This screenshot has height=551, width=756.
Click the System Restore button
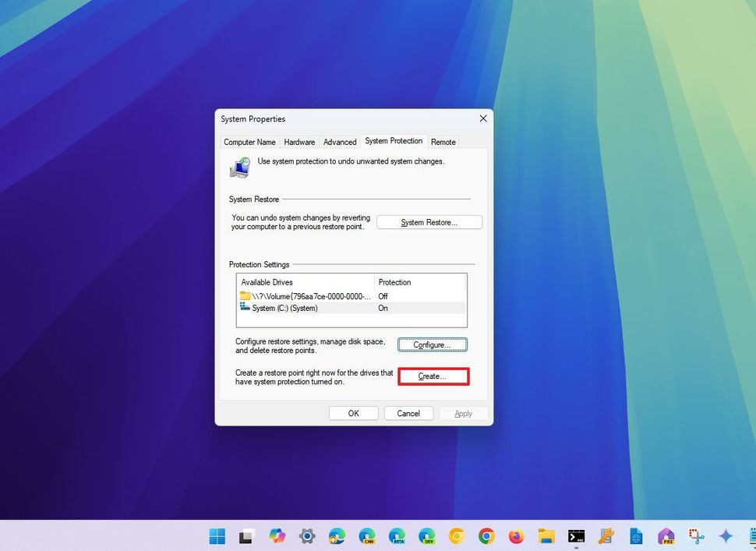click(x=429, y=222)
